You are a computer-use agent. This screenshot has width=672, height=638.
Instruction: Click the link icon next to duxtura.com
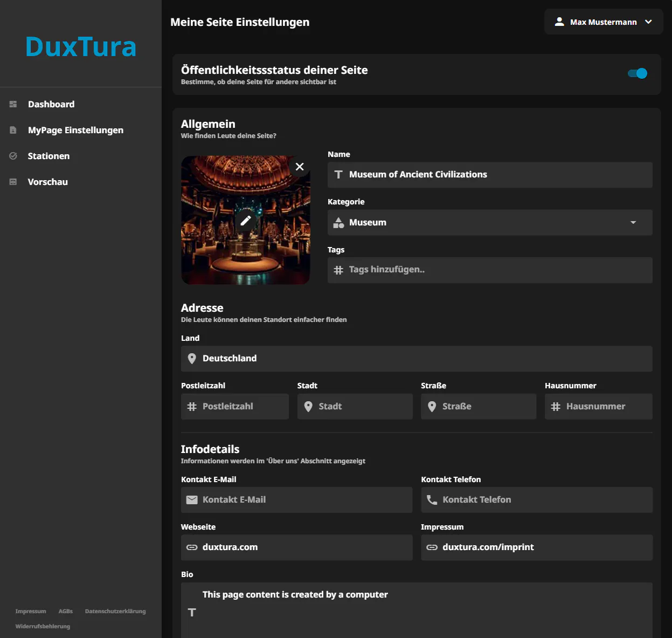click(192, 547)
